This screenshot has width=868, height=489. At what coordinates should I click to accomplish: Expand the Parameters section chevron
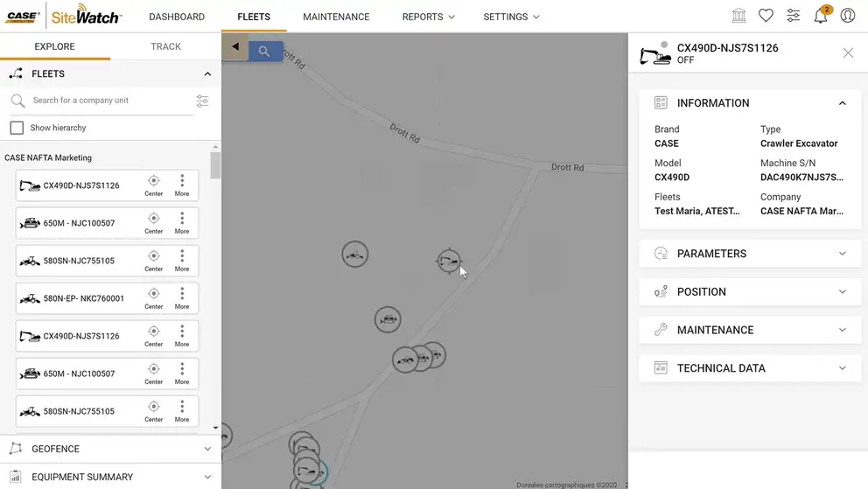pos(842,254)
